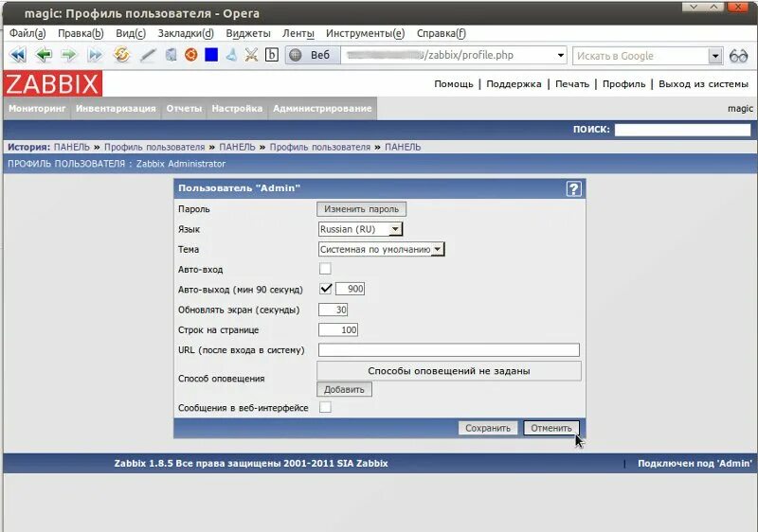Switch to the Инвентаризация tab

(x=116, y=109)
